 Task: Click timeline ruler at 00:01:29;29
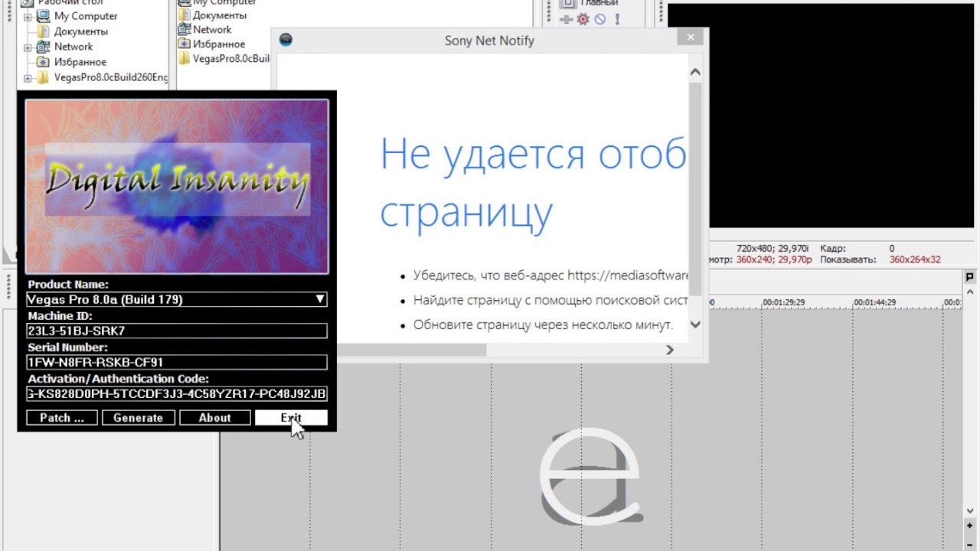coord(783,302)
